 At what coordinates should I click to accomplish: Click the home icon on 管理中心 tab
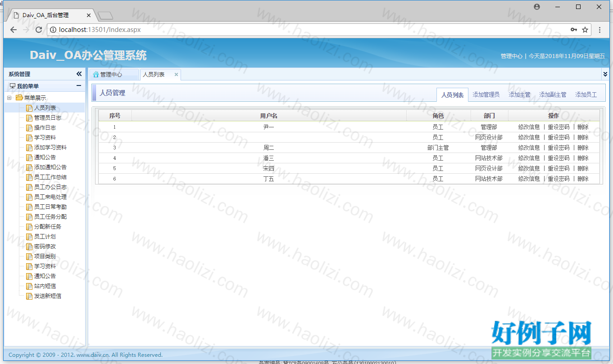pyautogui.click(x=95, y=74)
